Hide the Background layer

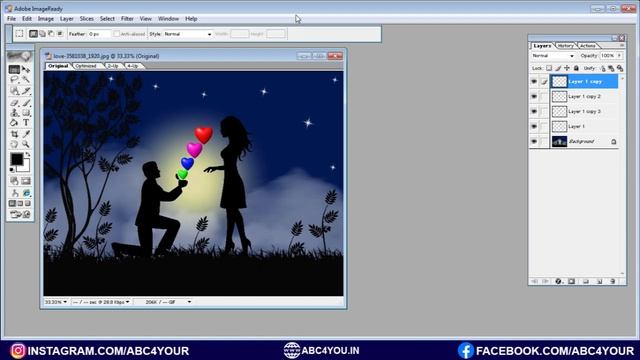pos(534,141)
